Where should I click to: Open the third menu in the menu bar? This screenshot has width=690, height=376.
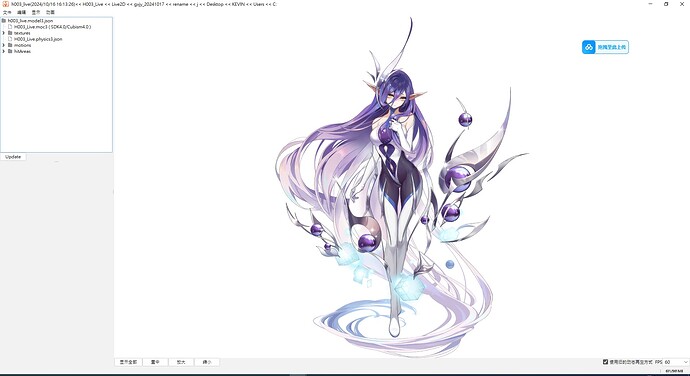point(36,12)
